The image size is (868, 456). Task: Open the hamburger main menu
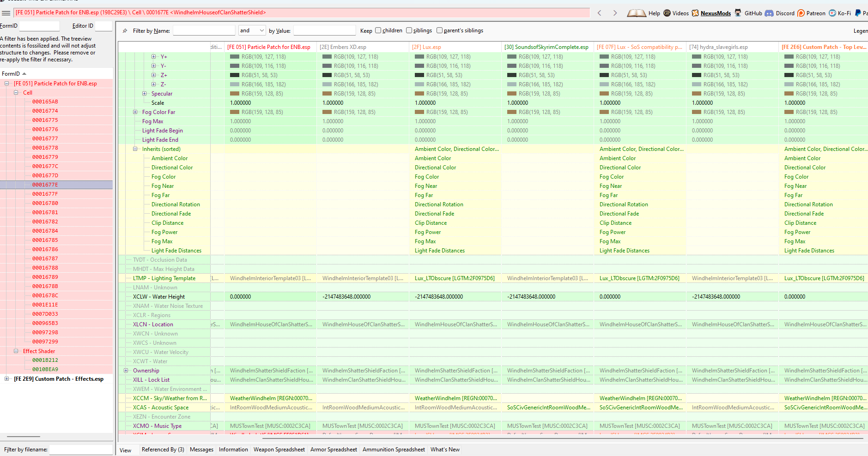6,13
